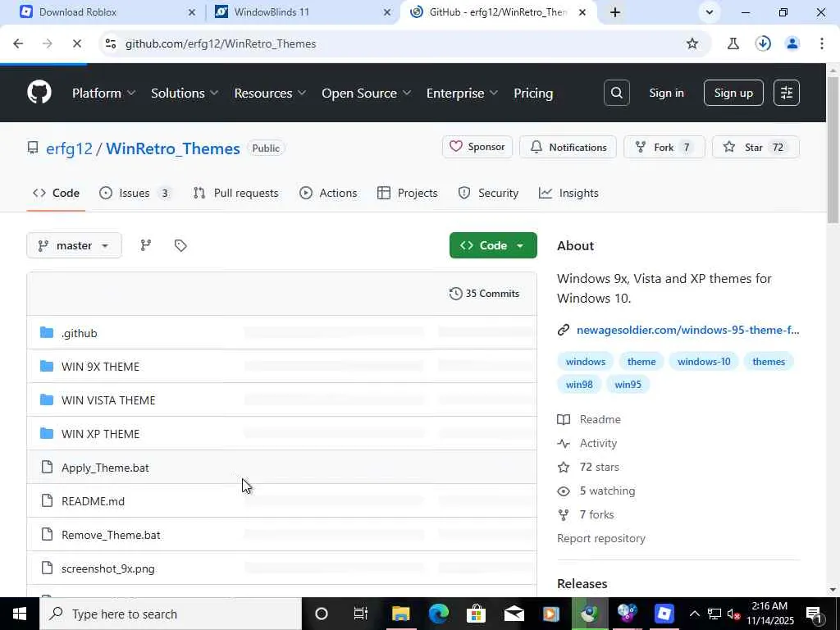Open the Remove_Theme.bat file
Screen dimensions: 840x630
[x=111, y=535]
